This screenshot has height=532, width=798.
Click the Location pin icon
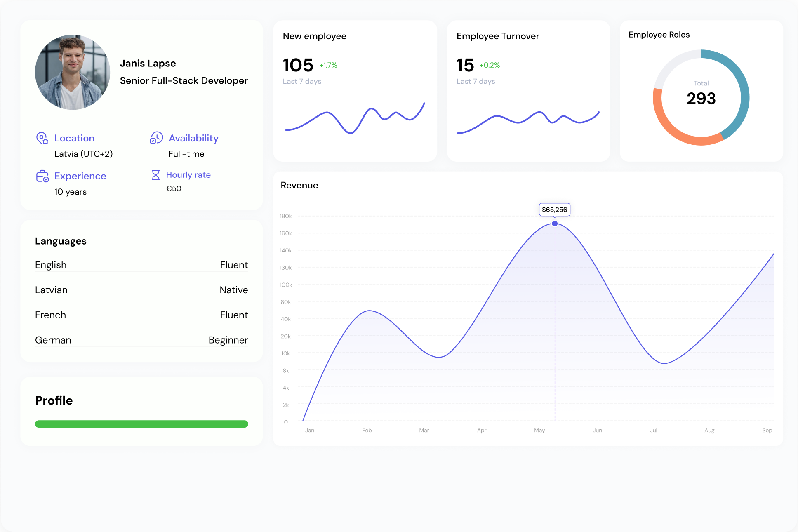42,138
